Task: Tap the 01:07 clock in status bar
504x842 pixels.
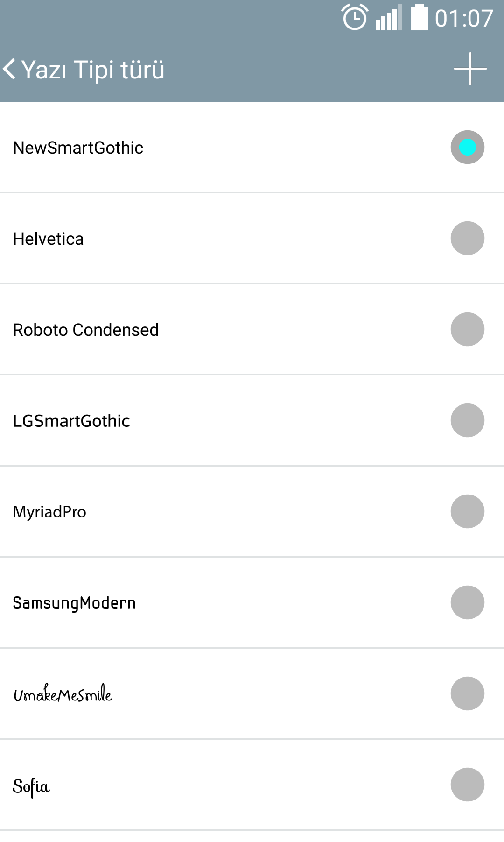Action: click(464, 19)
